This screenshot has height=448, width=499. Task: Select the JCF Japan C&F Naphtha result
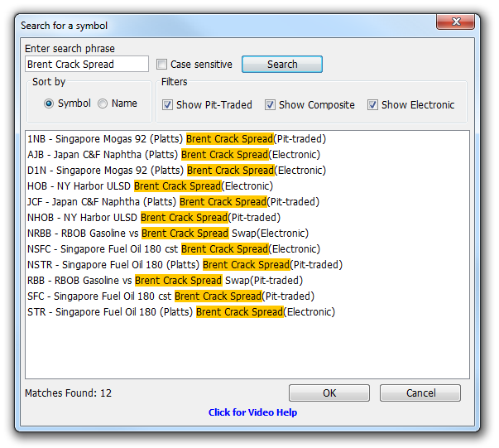pos(173,201)
